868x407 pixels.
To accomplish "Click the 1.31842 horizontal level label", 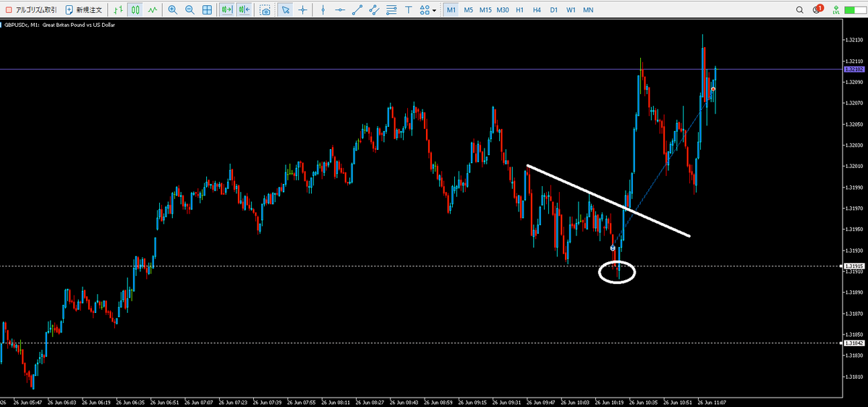I will [853, 343].
